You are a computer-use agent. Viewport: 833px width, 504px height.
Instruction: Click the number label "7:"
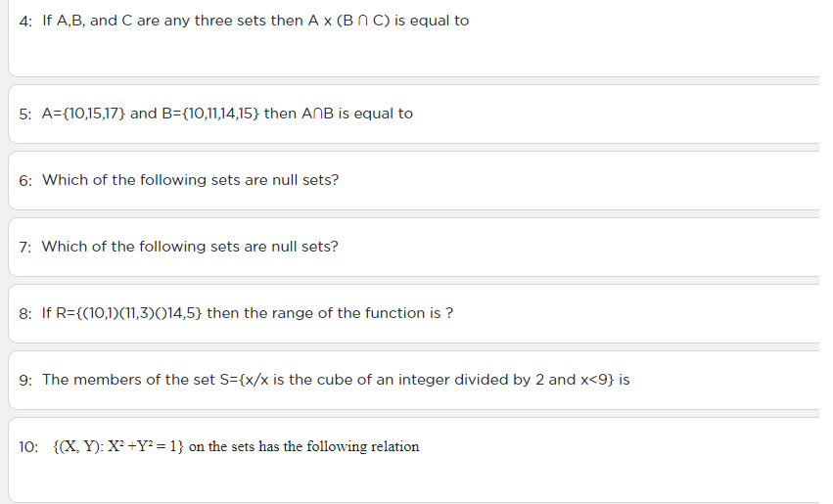pos(25,247)
